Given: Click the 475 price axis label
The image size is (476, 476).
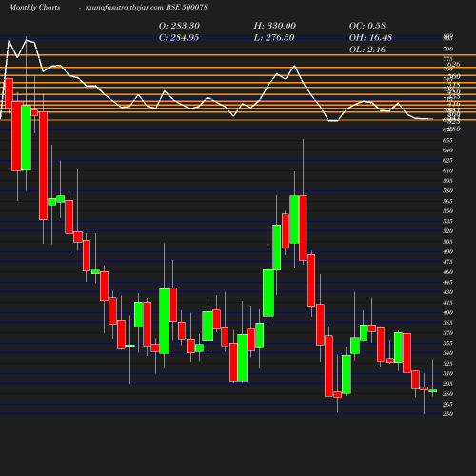Looking at the screenshot, I should [x=447, y=262].
